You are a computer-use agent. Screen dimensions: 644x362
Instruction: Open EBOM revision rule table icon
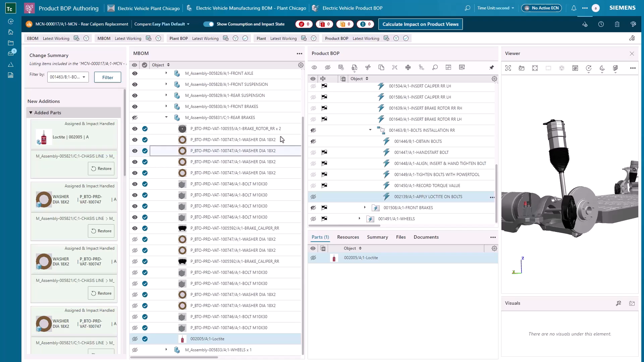click(x=76, y=38)
